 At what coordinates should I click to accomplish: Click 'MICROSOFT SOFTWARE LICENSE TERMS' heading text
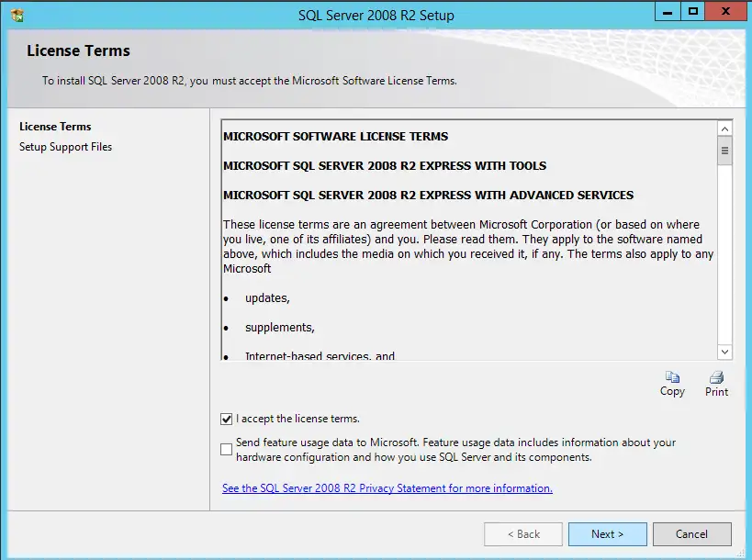click(336, 137)
